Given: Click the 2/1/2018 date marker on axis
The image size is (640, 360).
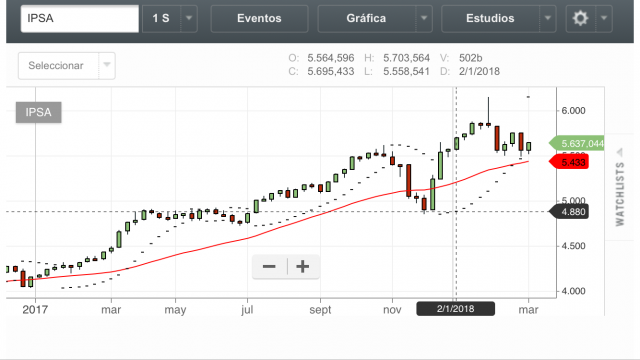Looking at the screenshot, I should (x=456, y=309).
